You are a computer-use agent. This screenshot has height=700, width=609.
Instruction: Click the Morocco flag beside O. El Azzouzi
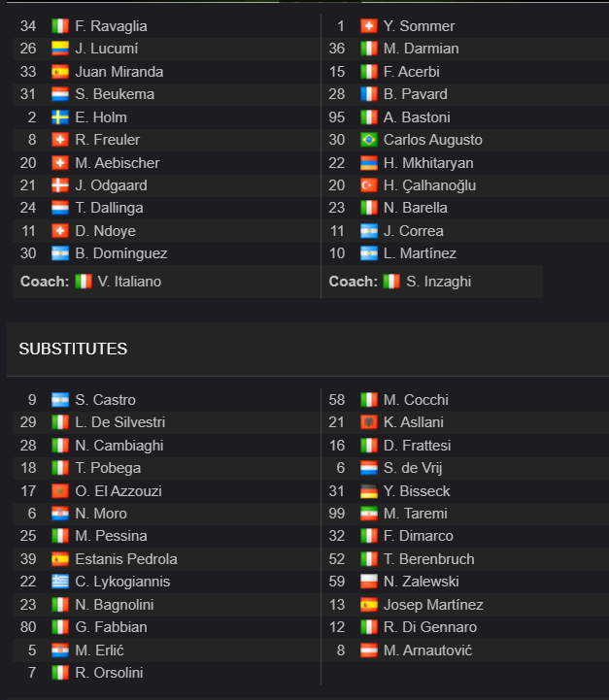coord(60,491)
